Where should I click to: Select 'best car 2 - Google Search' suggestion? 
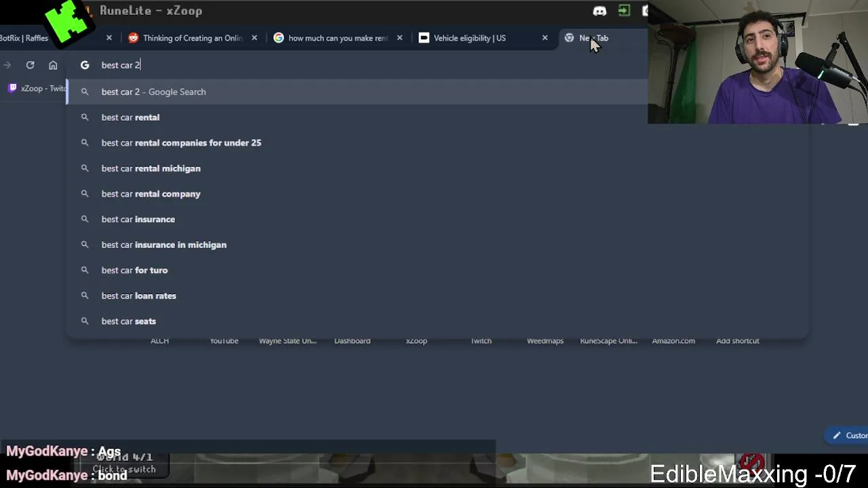357,91
